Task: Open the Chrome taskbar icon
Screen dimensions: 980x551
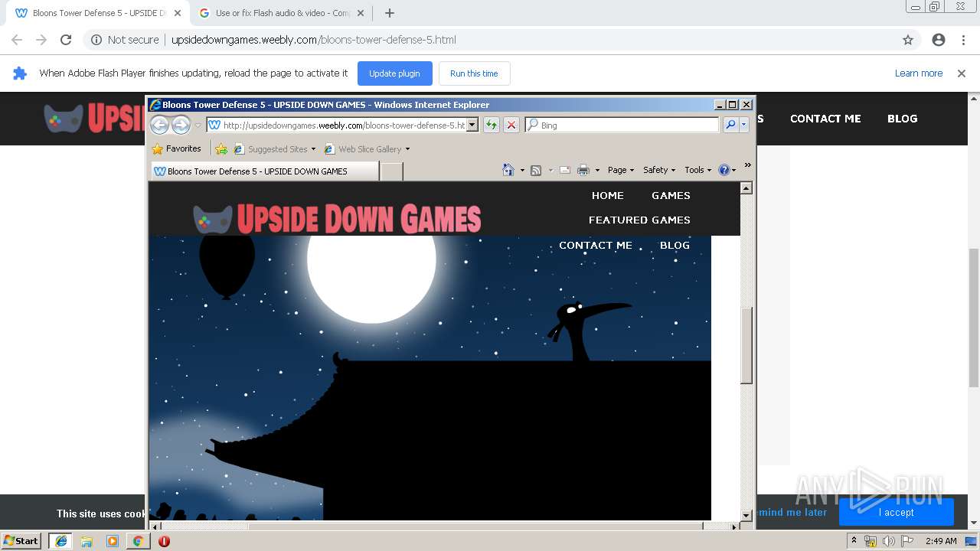Action: tap(138, 541)
